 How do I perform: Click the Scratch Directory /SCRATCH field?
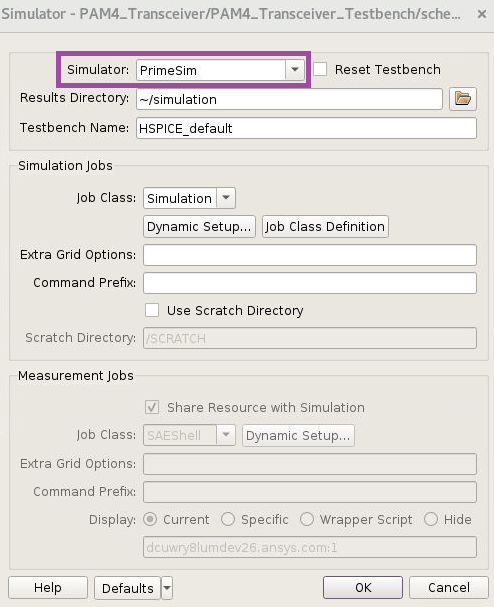310,338
